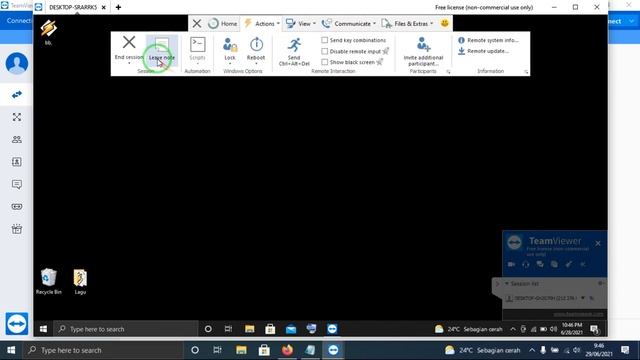
Task: Expand the Reboot dropdown arrow
Action: click(x=256, y=64)
